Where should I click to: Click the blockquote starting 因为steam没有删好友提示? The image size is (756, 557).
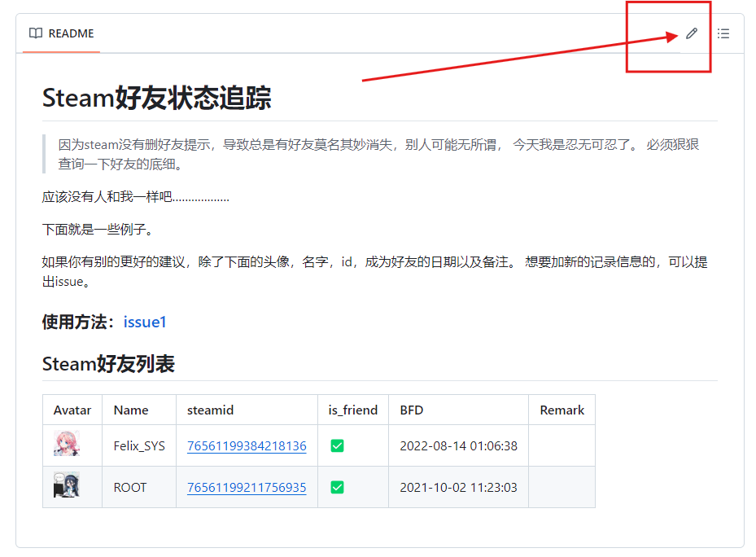click(x=379, y=154)
